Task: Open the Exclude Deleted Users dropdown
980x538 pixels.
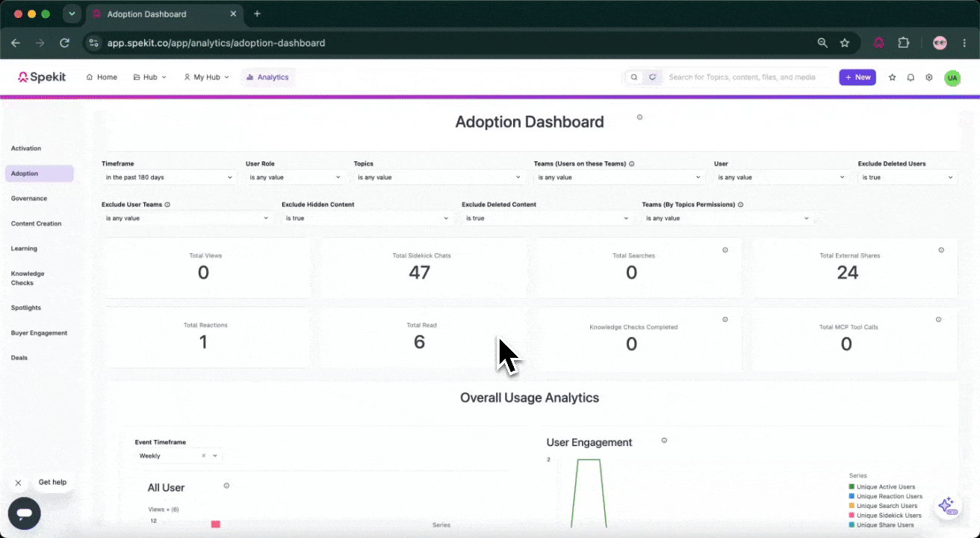Action: pos(908,177)
